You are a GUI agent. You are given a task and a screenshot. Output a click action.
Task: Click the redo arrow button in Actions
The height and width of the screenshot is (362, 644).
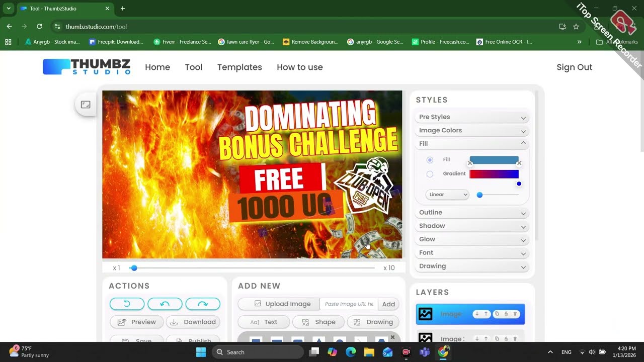pos(203,304)
